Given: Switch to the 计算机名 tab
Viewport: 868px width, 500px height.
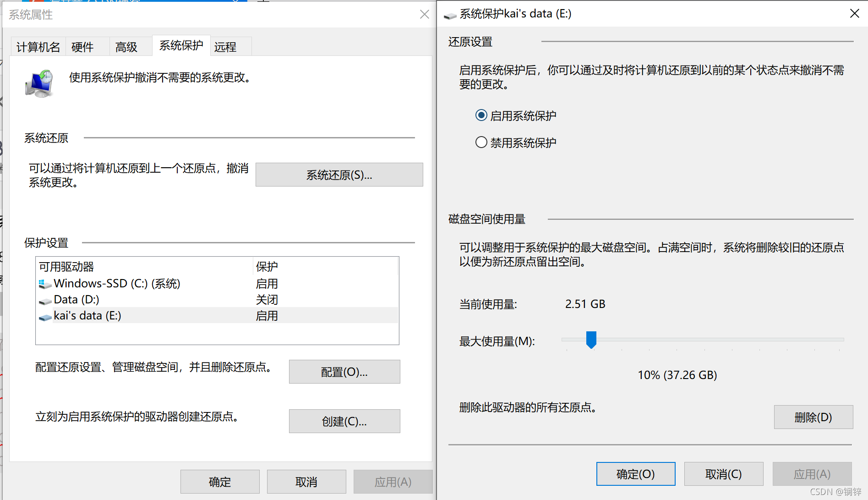Looking at the screenshot, I should [38, 47].
